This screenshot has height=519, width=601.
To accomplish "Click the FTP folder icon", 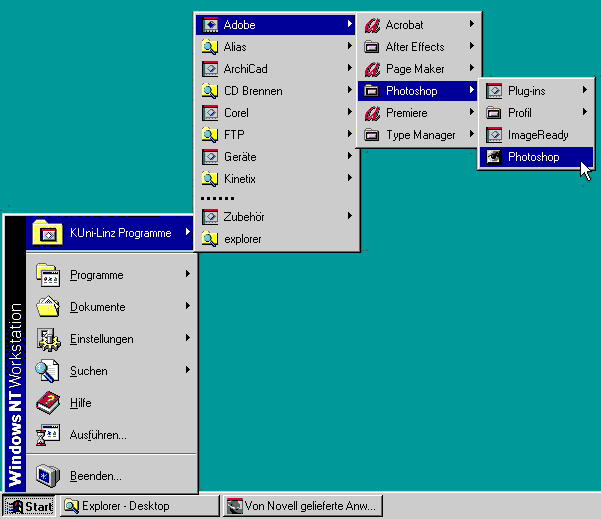I will click(210, 135).
